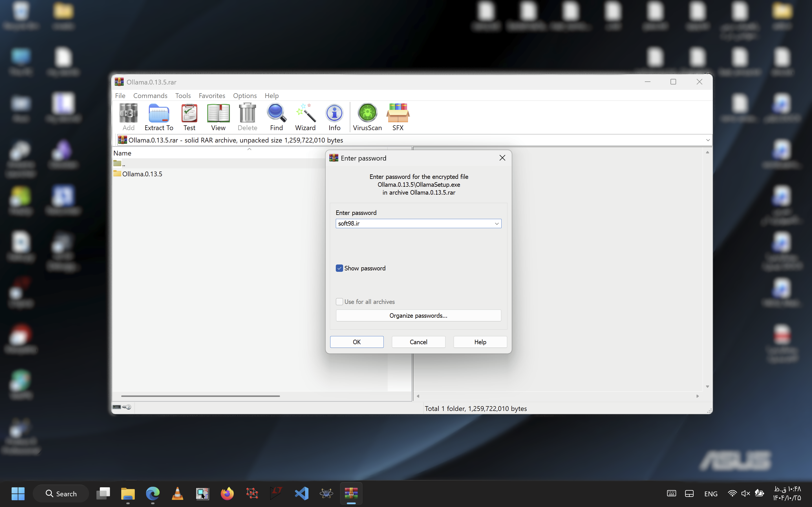The image size is (812, 507).
Task: Uncheck Show password
Action: point(339,268)
